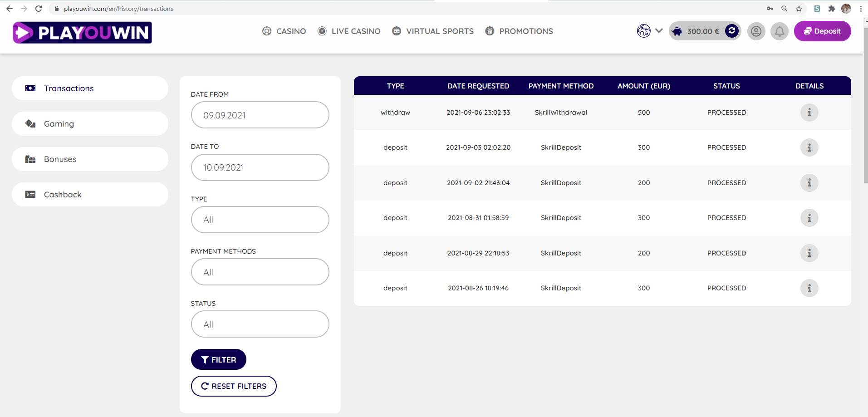
Task: Open the browser zoom icon
Action: click(x=784, y=9)
